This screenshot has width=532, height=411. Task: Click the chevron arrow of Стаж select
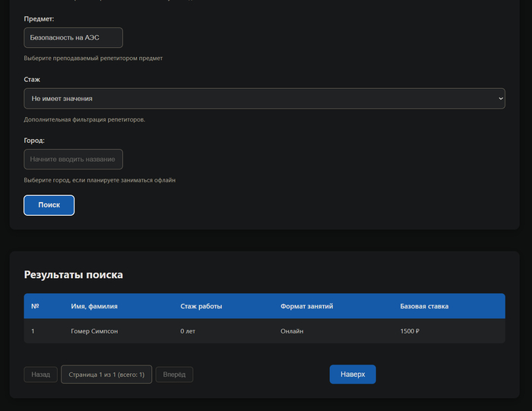click(499, 99)
